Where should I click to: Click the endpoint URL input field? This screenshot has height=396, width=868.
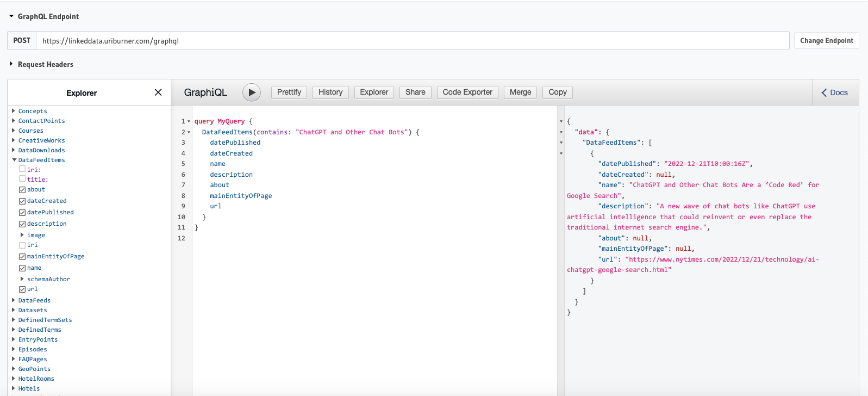click(x=413, y=41)
